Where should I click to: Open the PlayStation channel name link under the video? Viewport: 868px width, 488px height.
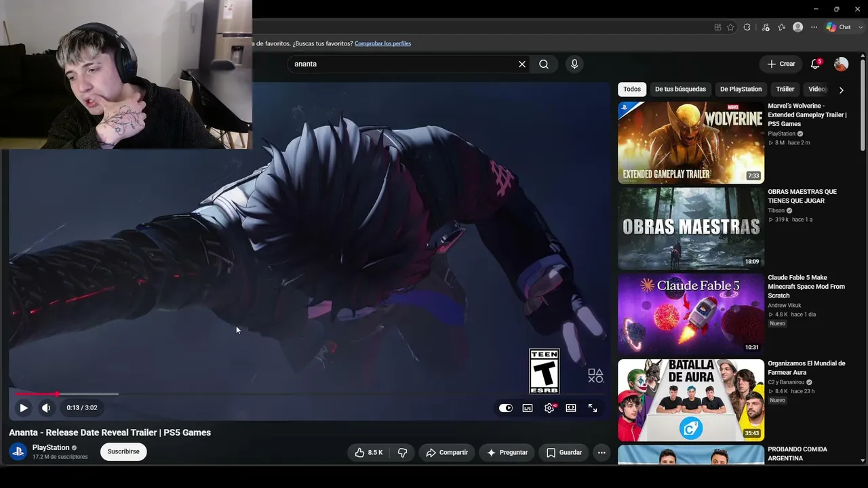tap(51, 448)
